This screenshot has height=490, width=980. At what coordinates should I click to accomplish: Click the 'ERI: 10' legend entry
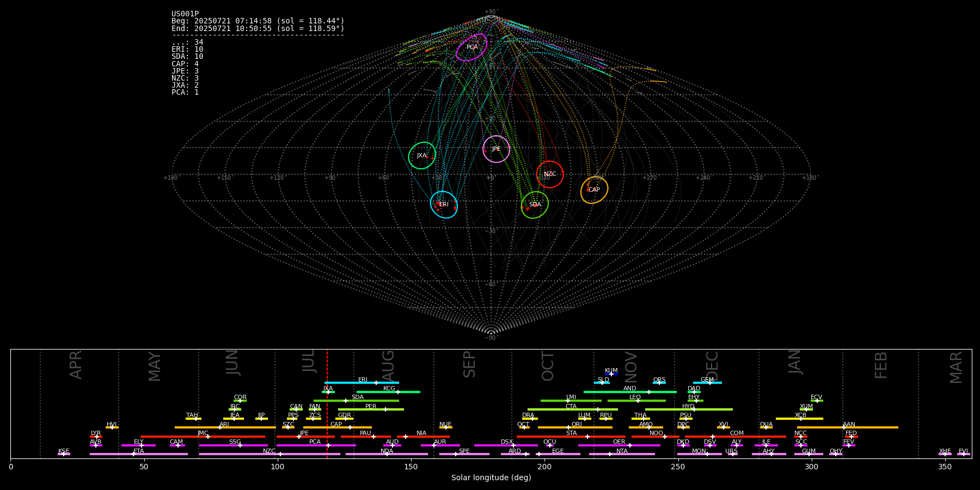click(187, 50)
